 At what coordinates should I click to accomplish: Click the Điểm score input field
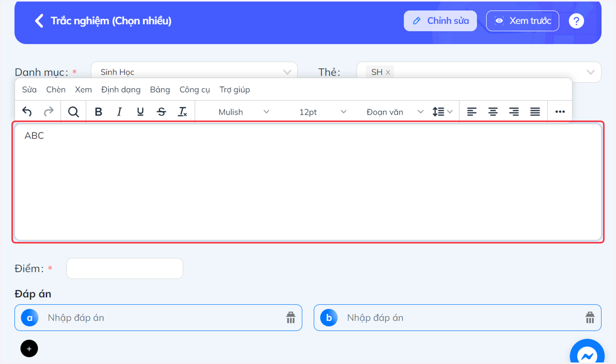click(125, 269)
